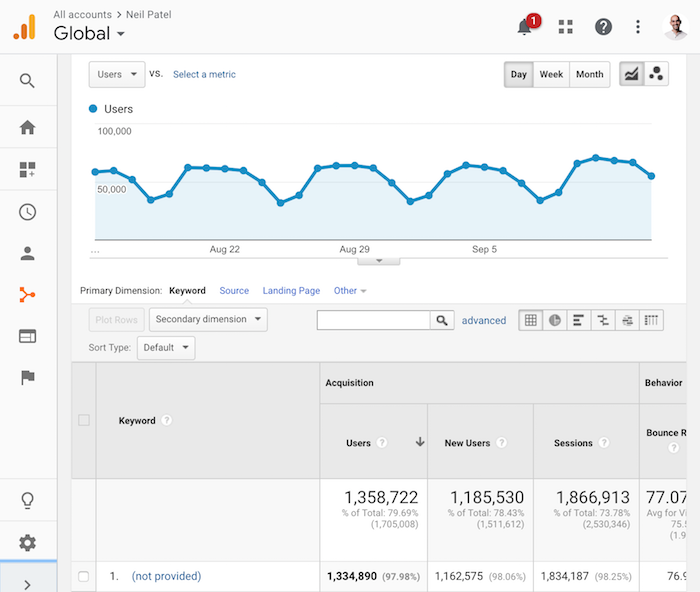Open the Other dimension dropdown
Viewport: 700px width, 592px height.
[350, 291]
